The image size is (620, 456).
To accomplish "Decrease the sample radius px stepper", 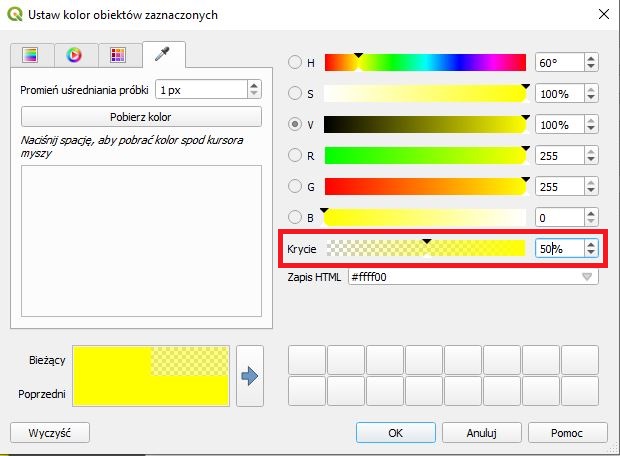I will click(254, 94).
